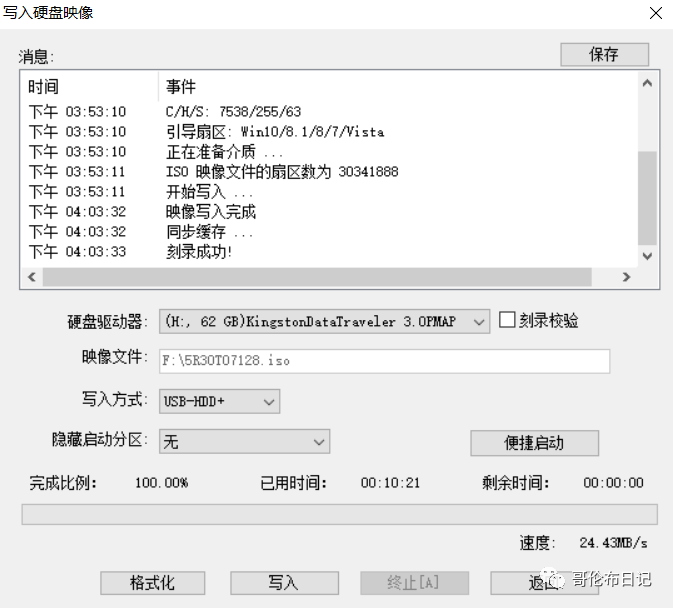The image size is (673, 608).
Task: Select the ISO 映像文件的扇区数 row
Action: pyautogui.click(x=329, y=172)
